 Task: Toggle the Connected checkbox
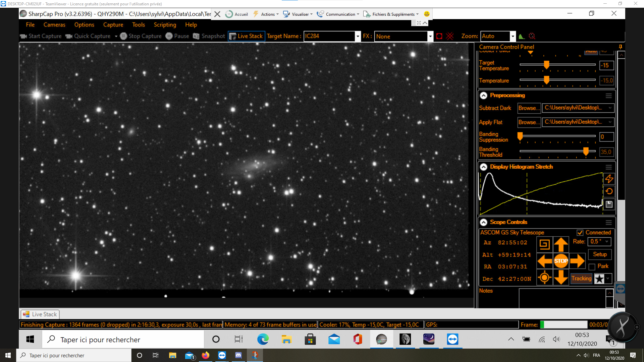point(580,233)
